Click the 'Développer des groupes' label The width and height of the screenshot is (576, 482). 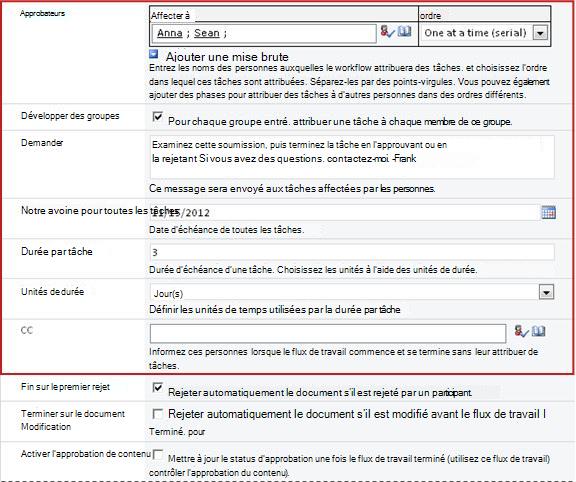tap(70, 116)
